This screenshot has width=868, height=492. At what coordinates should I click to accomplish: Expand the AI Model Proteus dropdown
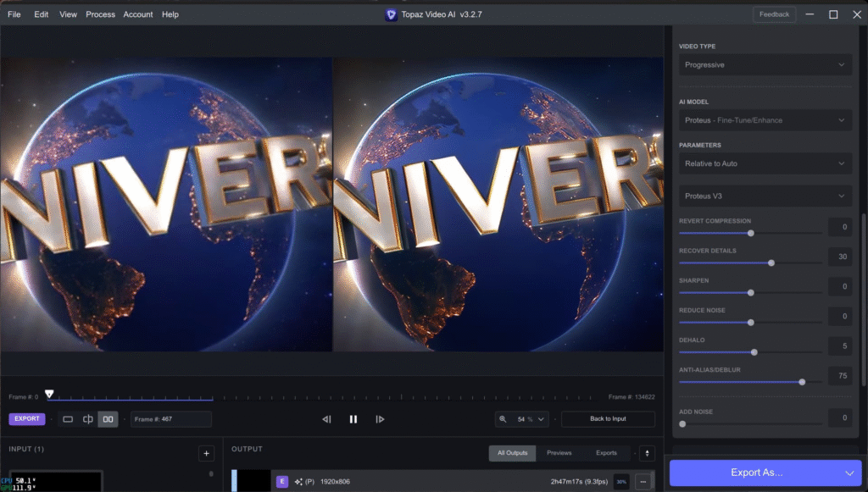click(765, 120)
